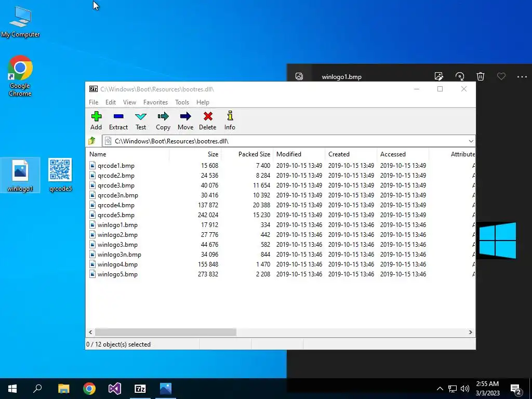Click the scroll left arrow
The width and height of the screenshot is (532, 399).
[x=90, y=332]
